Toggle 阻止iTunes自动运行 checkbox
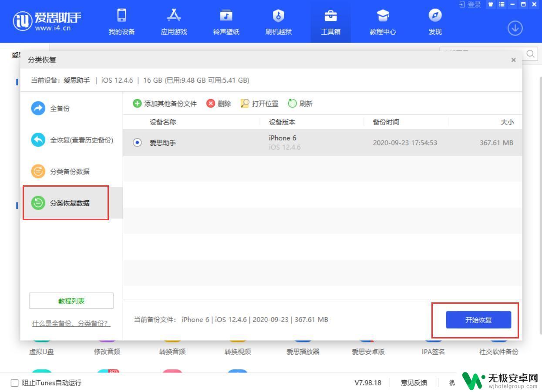Viewport: 542px width, 392px height. click(15, 383)
